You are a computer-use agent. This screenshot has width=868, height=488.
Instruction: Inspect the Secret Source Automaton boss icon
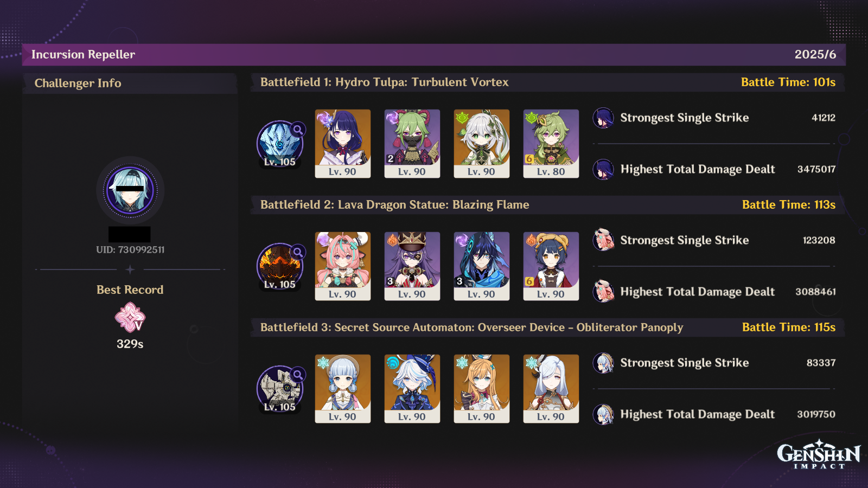click(280, 389)
